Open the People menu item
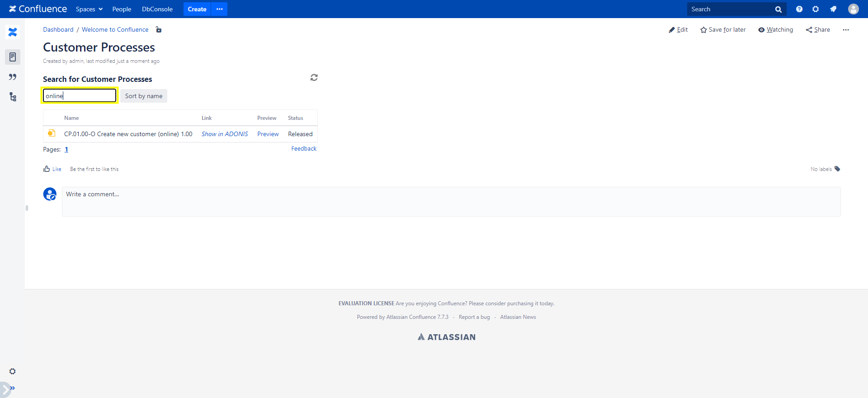868x398 pixels. click(122, 9)
